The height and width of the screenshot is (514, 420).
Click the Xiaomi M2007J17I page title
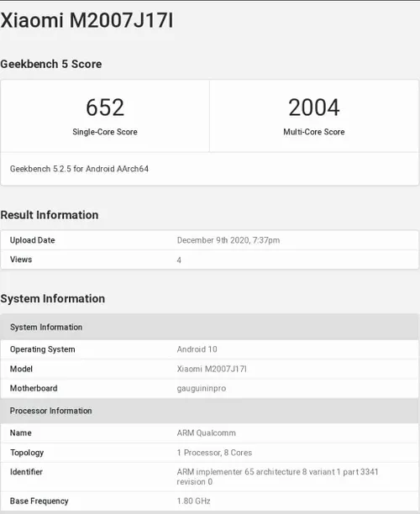coord(87,20)
